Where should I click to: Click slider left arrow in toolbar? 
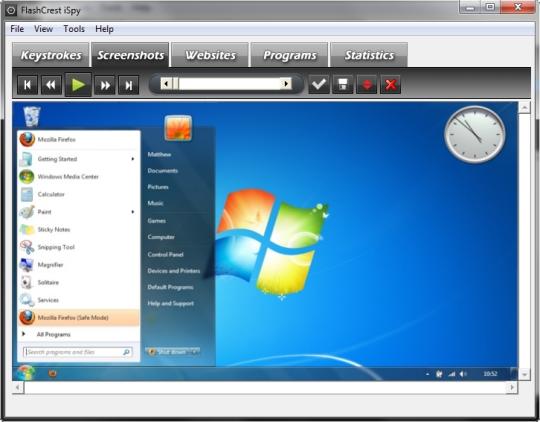166,84
